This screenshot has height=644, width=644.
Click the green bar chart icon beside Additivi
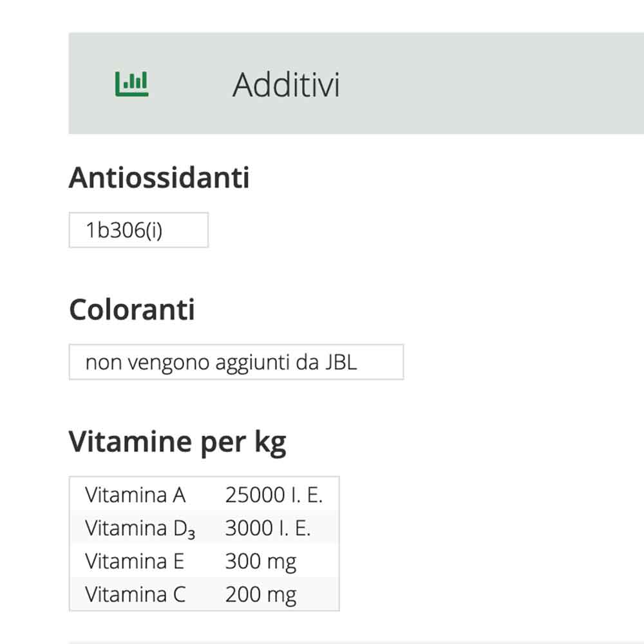point(131,82)
